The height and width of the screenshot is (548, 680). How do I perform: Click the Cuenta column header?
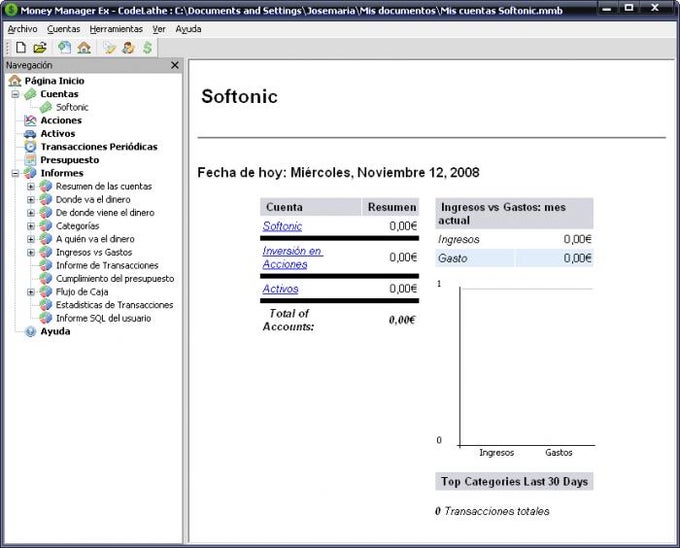311,207
